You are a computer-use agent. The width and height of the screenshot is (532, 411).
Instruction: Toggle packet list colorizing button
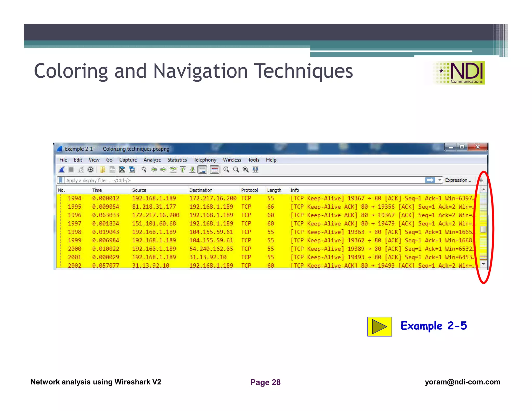(x=215, y=170)
